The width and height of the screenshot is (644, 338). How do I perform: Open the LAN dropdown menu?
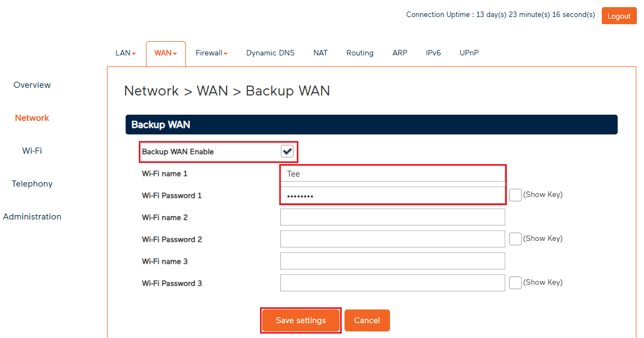[125, 53]
